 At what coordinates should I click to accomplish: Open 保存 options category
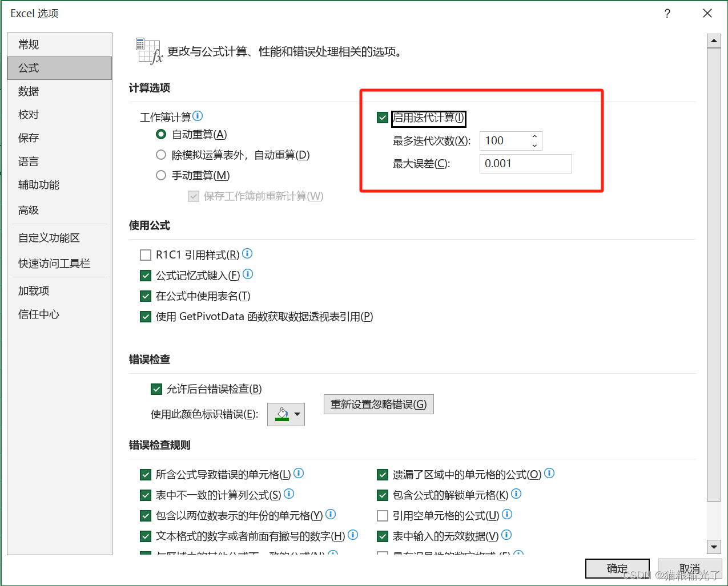[x=59, y=138]
